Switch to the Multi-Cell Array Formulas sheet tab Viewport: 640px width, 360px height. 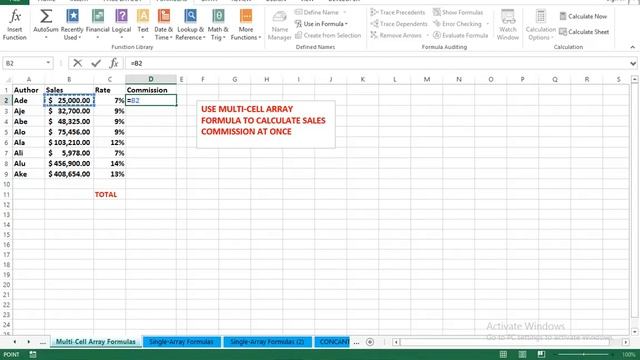pos(96,342)
